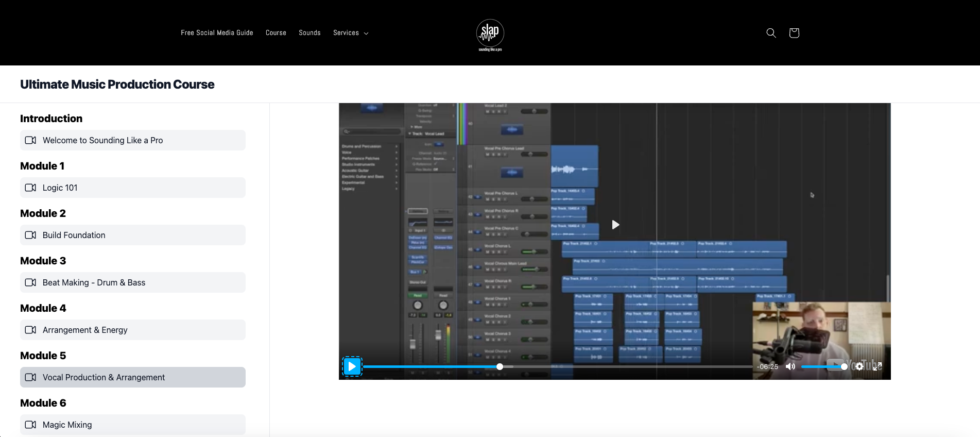
Task: Open the Free Social Media Guide link
Action: tap(217, 33)
